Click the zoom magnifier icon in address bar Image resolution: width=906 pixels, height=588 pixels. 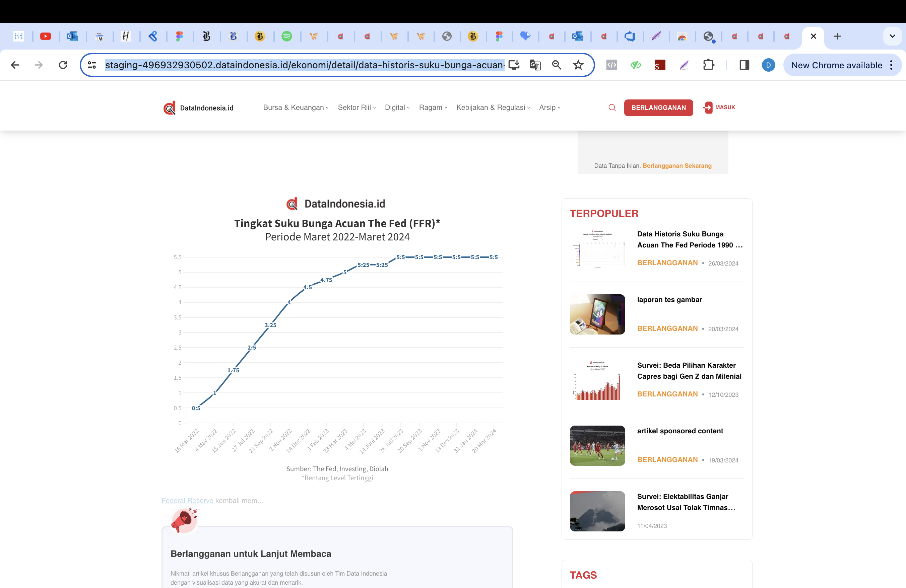557,65
